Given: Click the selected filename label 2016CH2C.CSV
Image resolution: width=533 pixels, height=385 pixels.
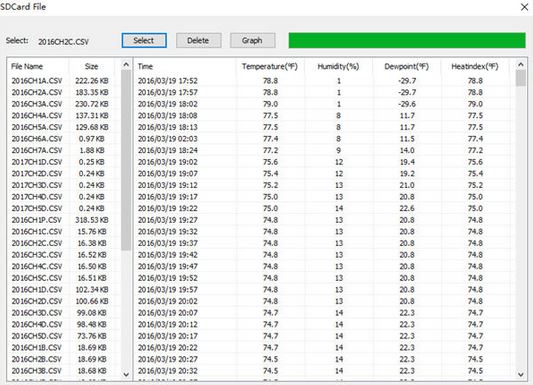Looking at the screenshot, I should tap(64, 42).
